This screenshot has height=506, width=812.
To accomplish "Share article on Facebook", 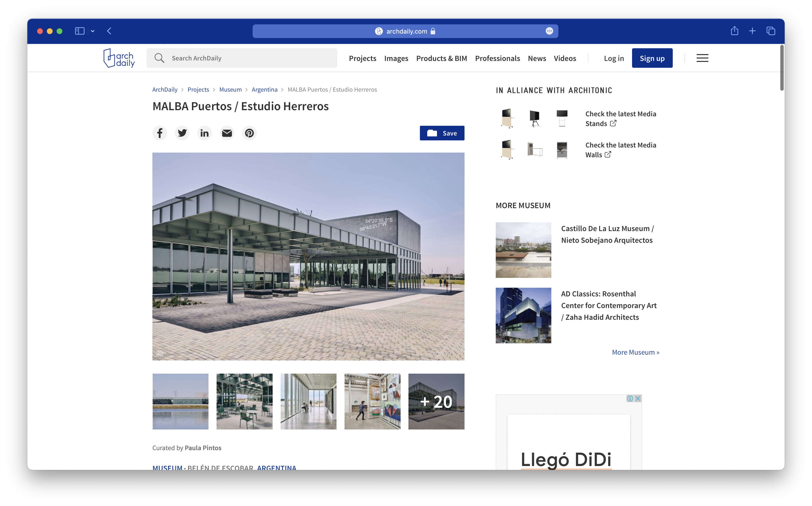I will tap(160, 133).
